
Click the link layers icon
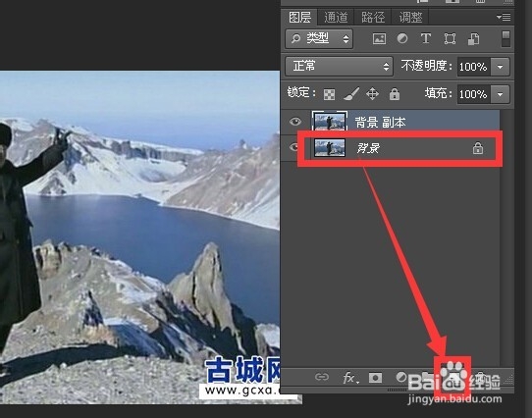click(x=322, y=378)
